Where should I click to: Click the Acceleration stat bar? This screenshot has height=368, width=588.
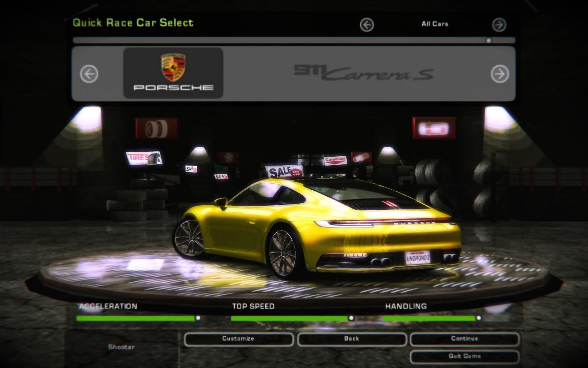click(138, 318)
